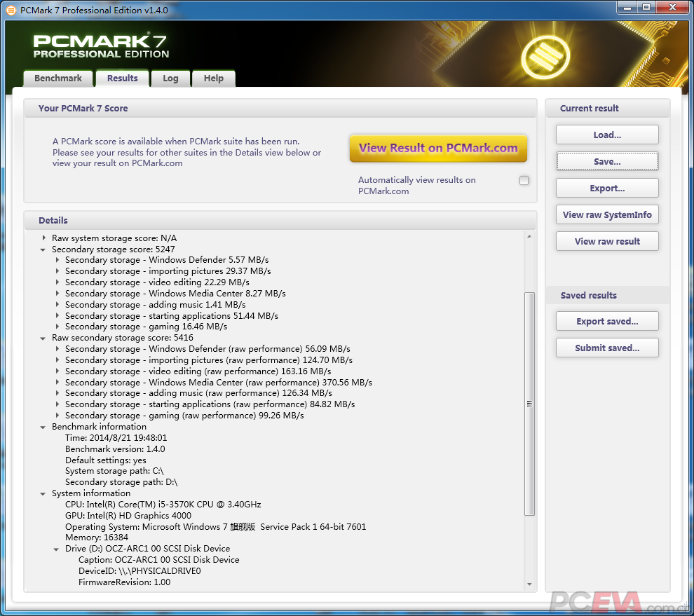
Task: Switch to the Benchmark tab
Action: (x=57, y=78)
